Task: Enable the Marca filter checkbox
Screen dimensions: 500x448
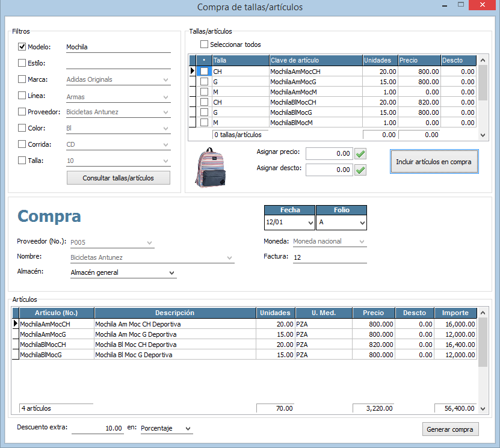Action: tap(22, 79)
